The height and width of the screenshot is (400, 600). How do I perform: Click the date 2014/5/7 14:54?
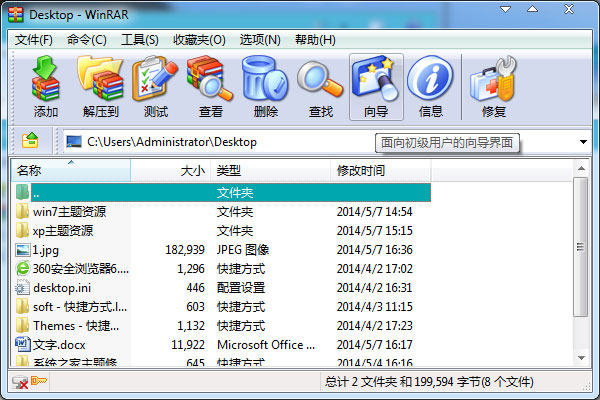375,212
